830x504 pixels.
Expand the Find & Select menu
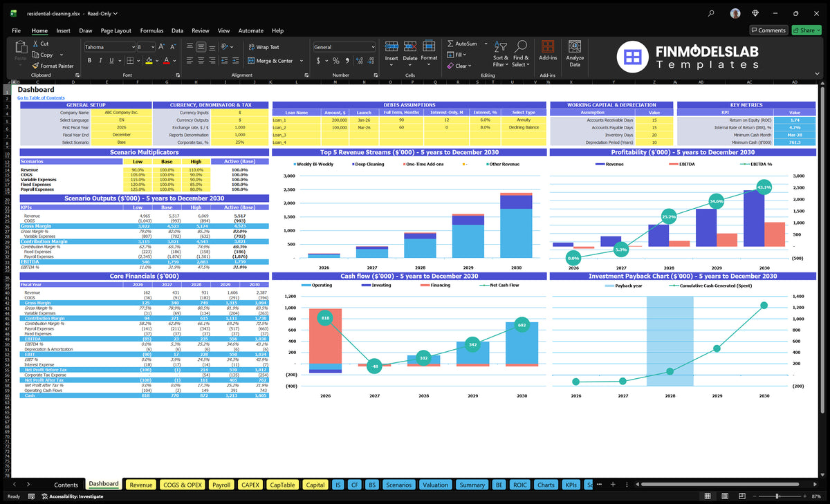pyautogui.click(x=521, y=53)
